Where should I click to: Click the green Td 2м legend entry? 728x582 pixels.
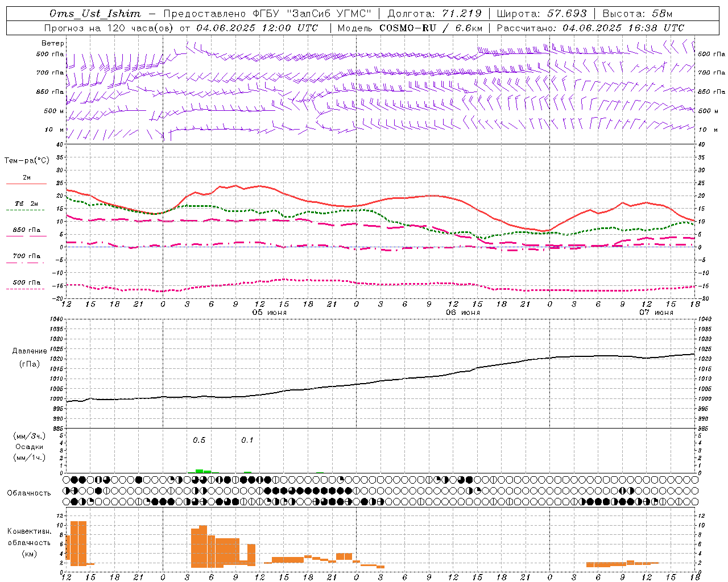point(26,203)
